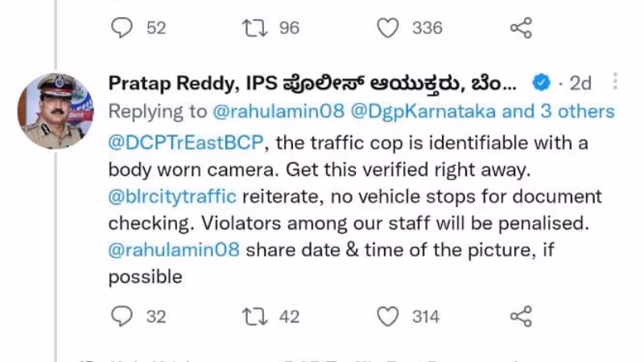The height and width of the screenshot is (362, 644).
Task: Open the three-dot more options menu
Action: (x=615, y=81)
